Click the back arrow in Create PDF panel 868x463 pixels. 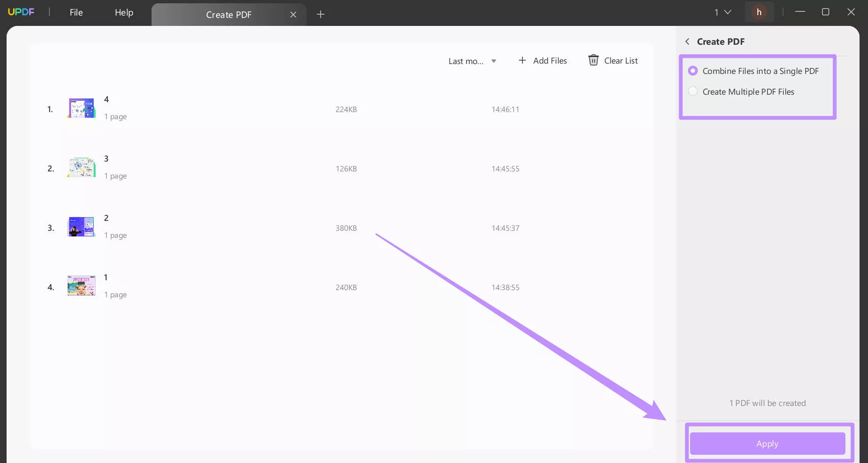coord(687,41)
